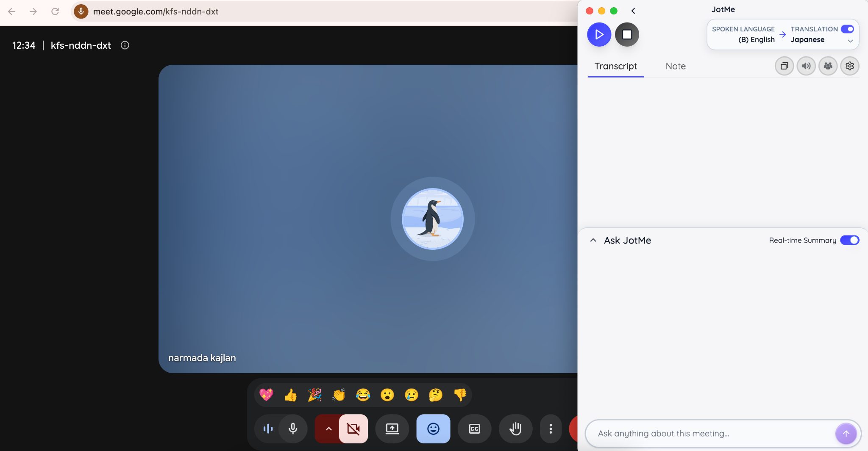Reload the Google Meet page
Viewport: 868px width, 451px height.
(55, 11)
